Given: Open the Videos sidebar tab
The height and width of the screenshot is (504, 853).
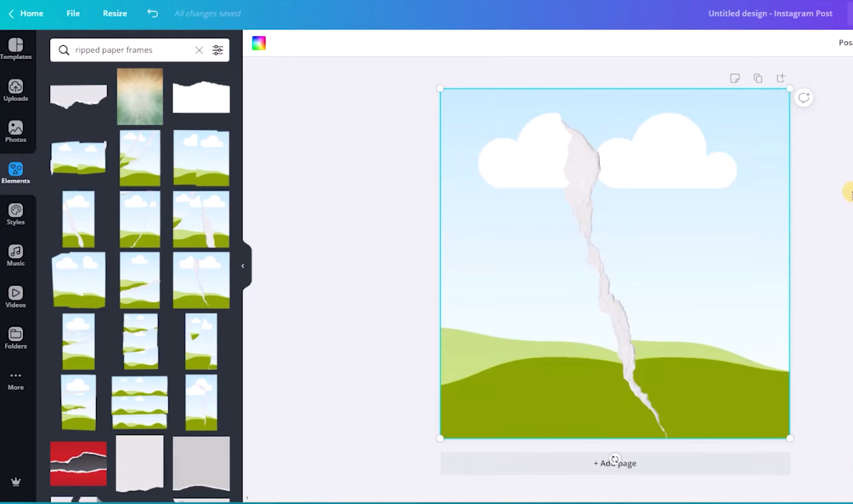Looking at the screenshot, I should [x=15, y=297].
